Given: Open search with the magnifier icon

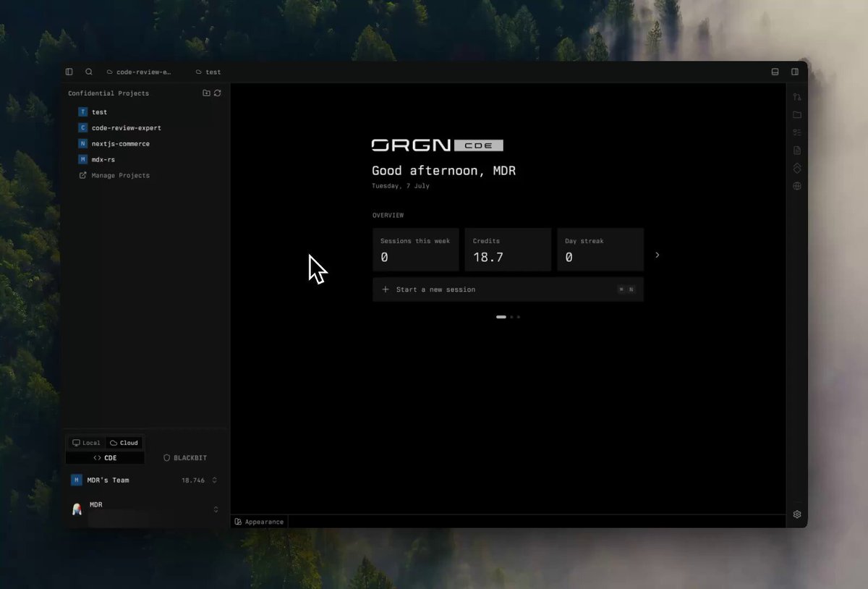Looking at the screenshot, I should coord(89,72).
